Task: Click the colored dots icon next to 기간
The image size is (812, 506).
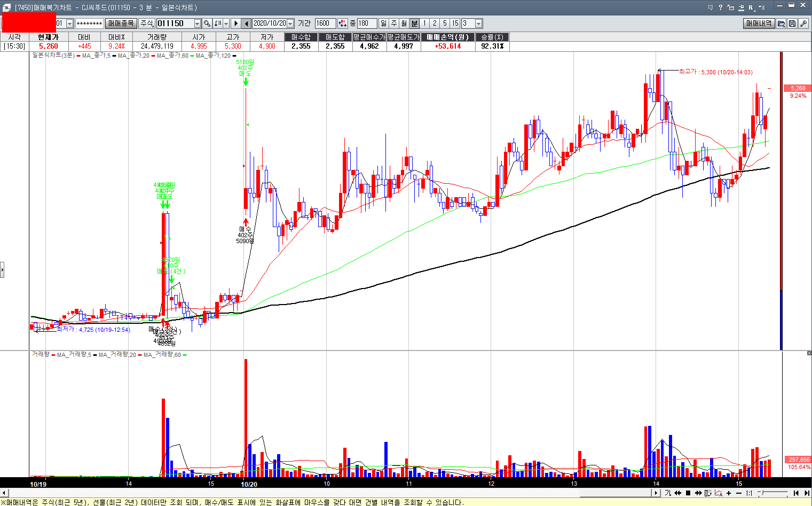Action: 342,24
